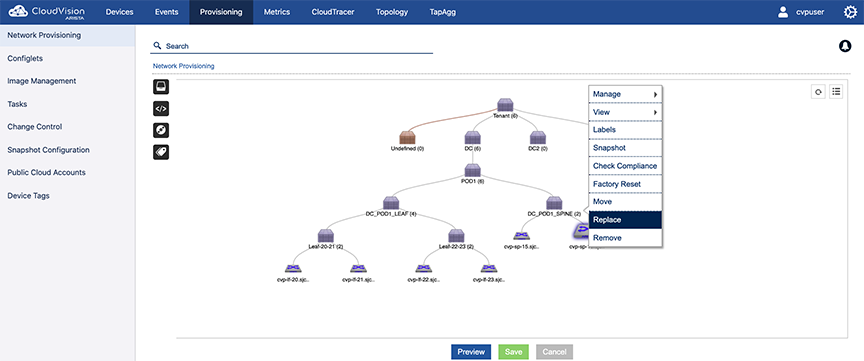The height and width of the screenshot is (361, 864).
Task: Click the Preview button
Action: click(x=471, y=352)
